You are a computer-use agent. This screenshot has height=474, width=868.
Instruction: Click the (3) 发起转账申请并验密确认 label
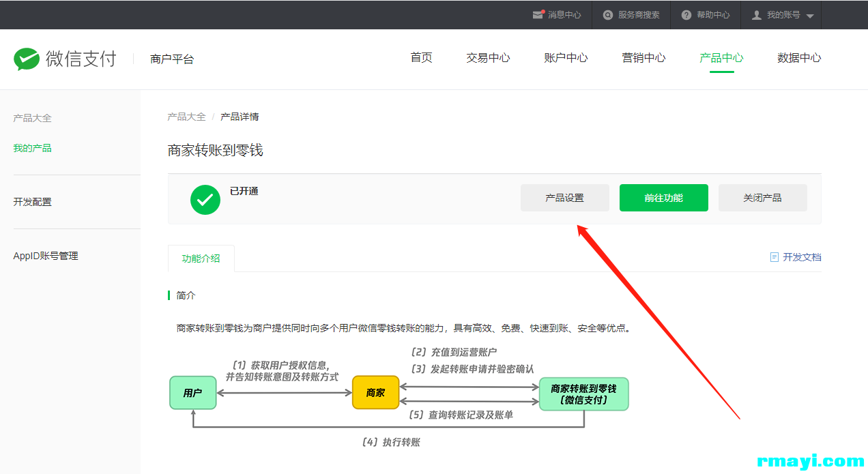472,369
